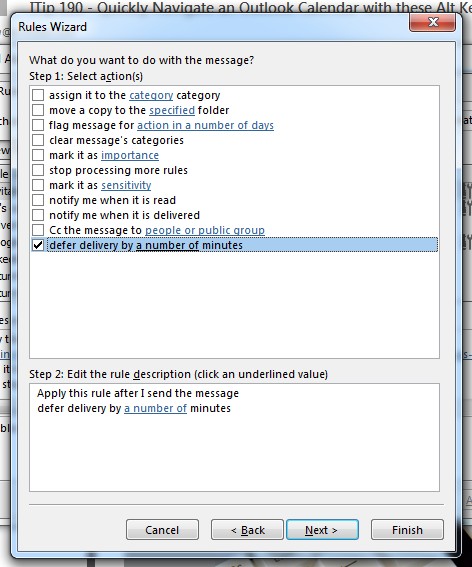The width and height of the screenshot is (472, 567).
Task: Enable move a copy to specified folder
Action: click(38, 110)
